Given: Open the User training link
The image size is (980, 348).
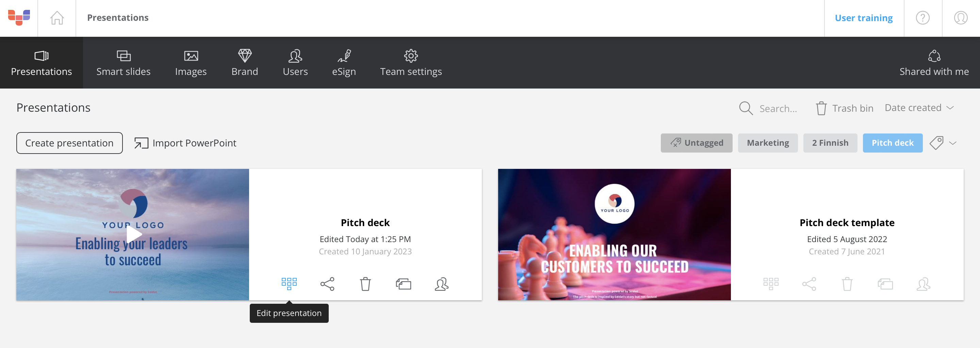Looking at the screenshot, I should (x=864, y=17).
